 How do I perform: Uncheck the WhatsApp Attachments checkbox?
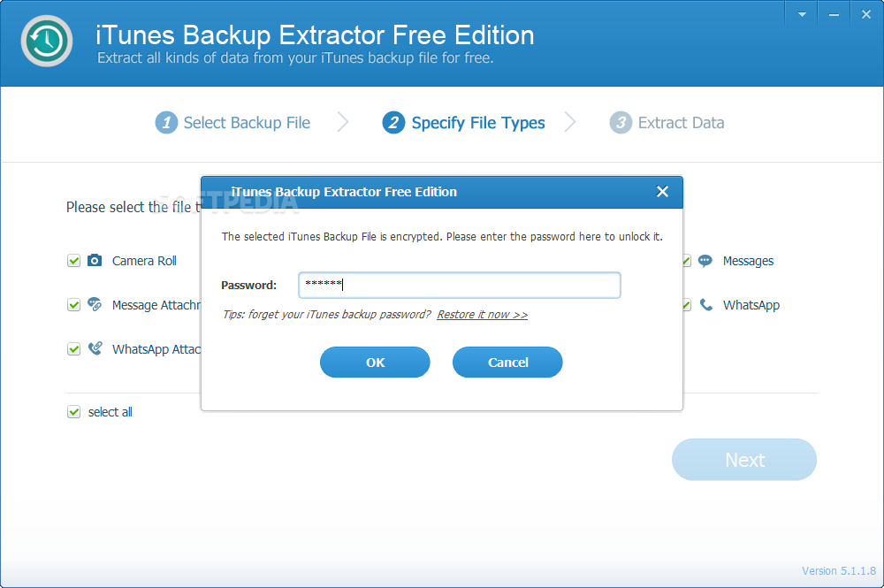click(74, 349)
